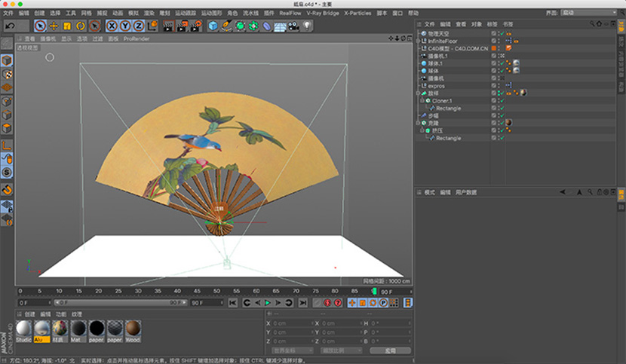Toggle enable check for 克隆 object

(x=502, y=123)
